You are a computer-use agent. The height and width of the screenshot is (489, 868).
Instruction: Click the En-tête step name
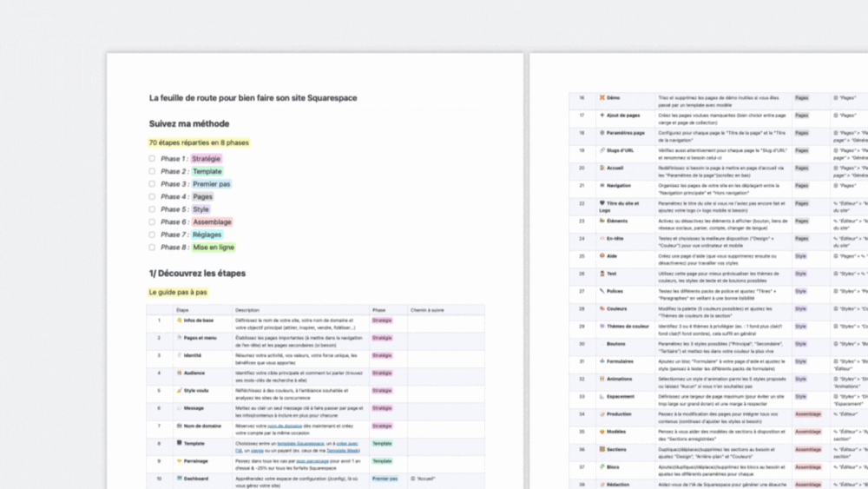615,239
